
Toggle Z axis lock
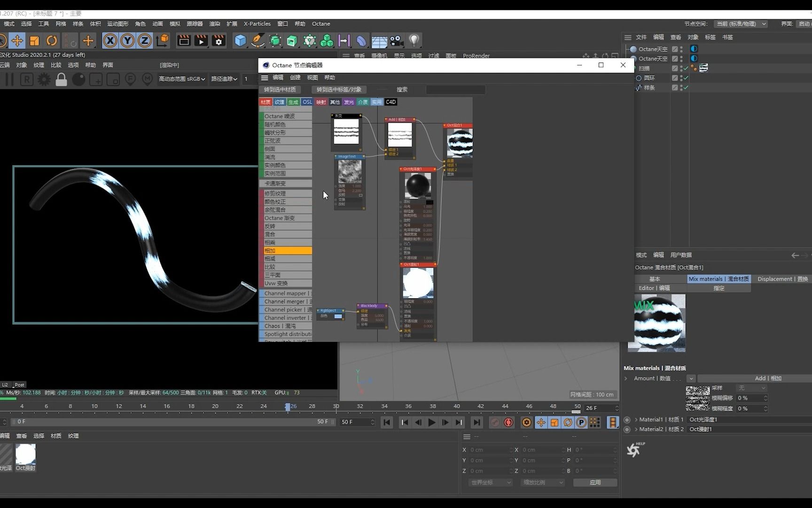(145, 41)
